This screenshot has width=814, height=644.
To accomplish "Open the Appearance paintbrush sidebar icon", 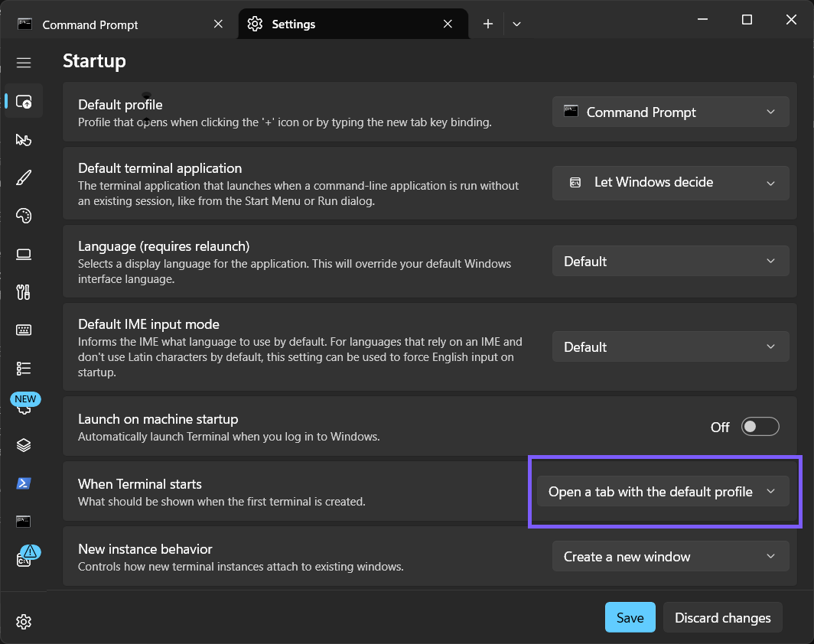I will click(24, 178).
